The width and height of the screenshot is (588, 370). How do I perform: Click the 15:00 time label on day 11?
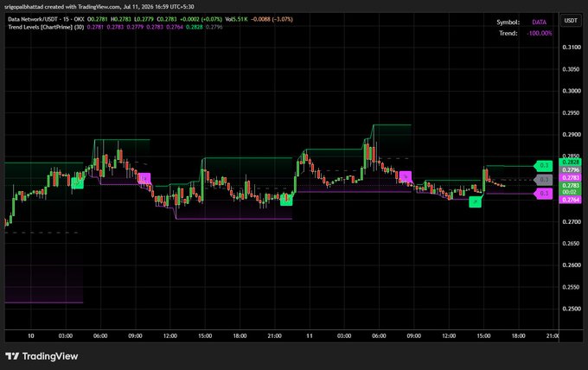[x=483, y=336]
